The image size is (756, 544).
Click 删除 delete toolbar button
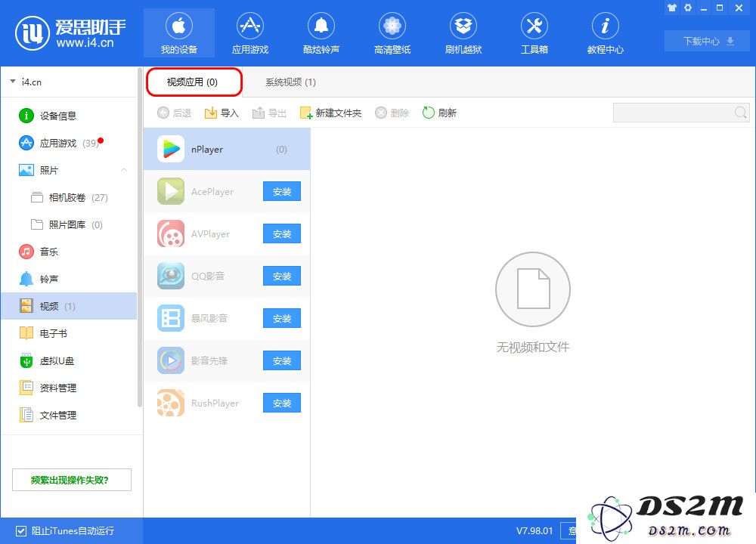pyautogui.click(x=392, y=113)
